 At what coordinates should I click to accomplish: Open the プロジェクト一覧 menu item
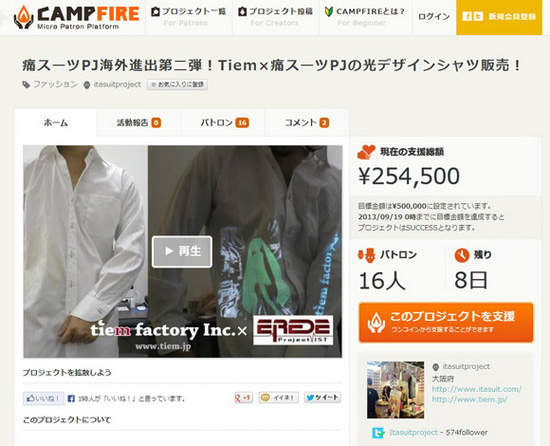(x=188, y=16)
